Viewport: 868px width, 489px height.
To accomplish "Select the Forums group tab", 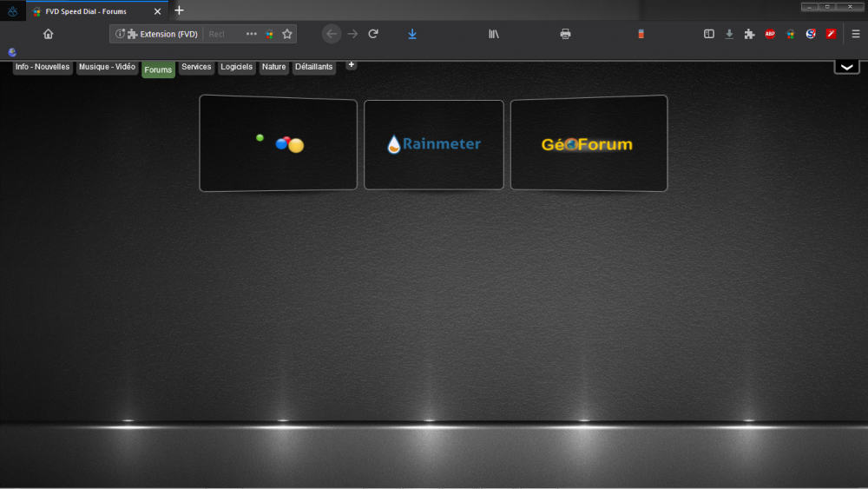I will pyautogui.click(x=158, y=69).
